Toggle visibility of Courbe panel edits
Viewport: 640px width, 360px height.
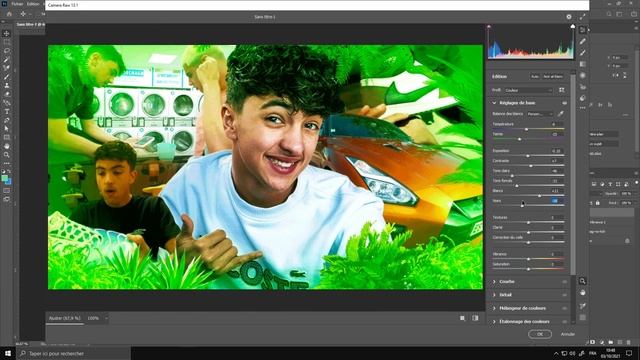564,282
